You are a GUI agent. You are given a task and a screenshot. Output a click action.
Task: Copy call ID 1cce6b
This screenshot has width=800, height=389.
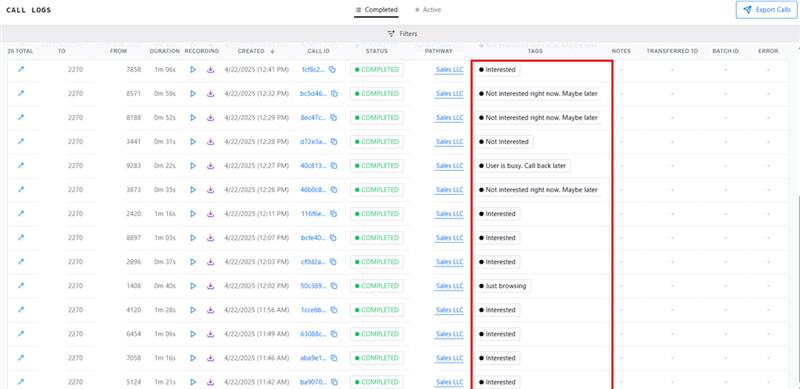tap(333, 309)
